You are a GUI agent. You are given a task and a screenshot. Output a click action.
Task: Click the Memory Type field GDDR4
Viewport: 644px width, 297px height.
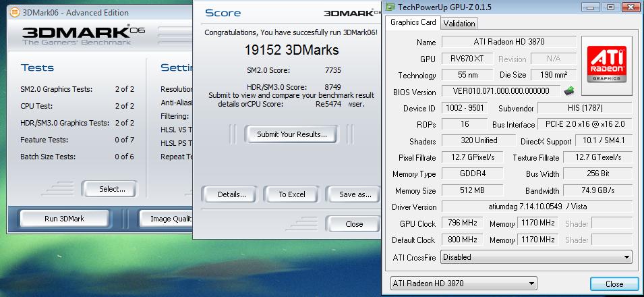tap(472, 173)
